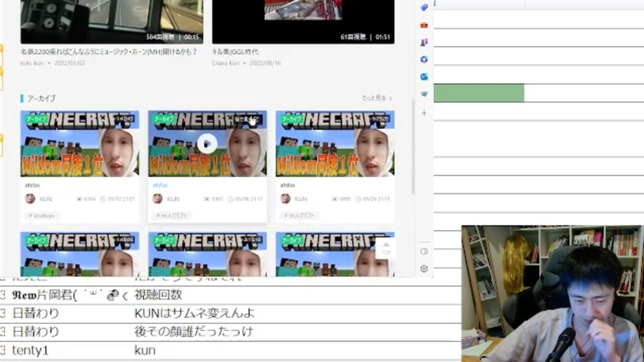The height and width of the screenshot is (362, 644).
Task: Click the webcam overlay of the streamer
Action: pos(552,294)
